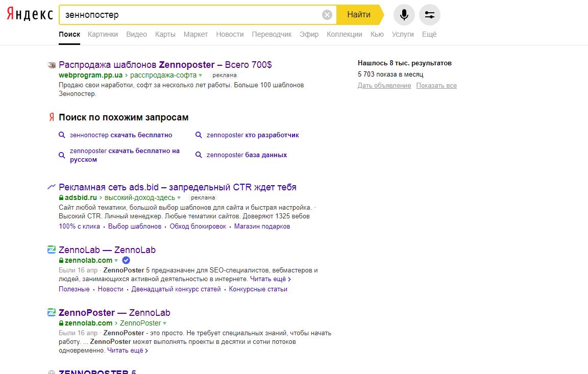Image resolution: width=588 pixels, height=374 pixels.
Task: Click the ads.bid chart favicon
Action: tap(52, 187)
